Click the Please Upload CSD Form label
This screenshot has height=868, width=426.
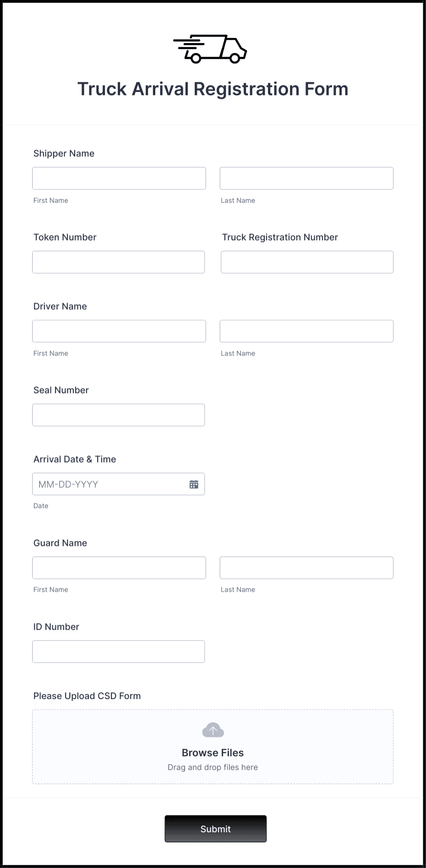[87, 696]
